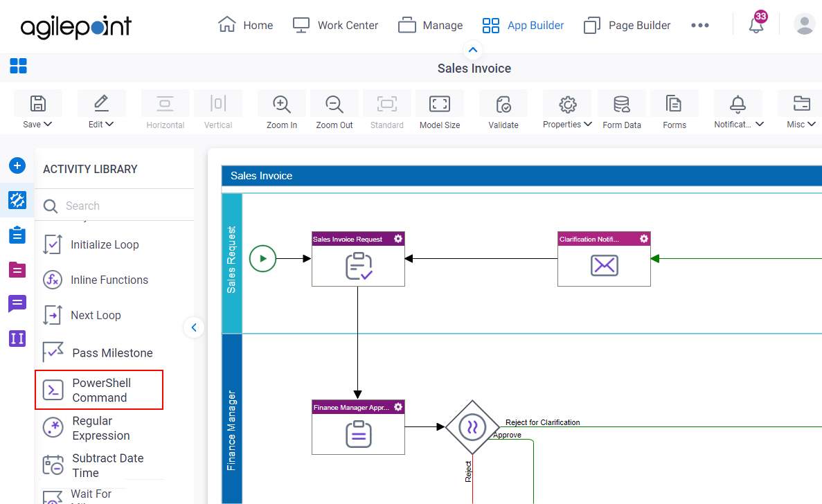Select the Regular Expression activity
The image size is (822, 504).
[87, 428]
